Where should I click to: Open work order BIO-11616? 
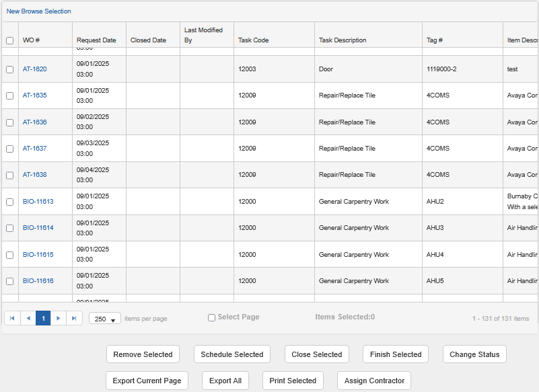tap(38, 280)
